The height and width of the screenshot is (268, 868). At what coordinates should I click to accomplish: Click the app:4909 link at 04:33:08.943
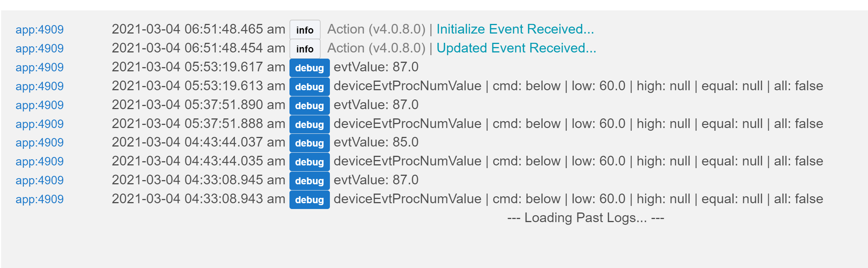39,199
